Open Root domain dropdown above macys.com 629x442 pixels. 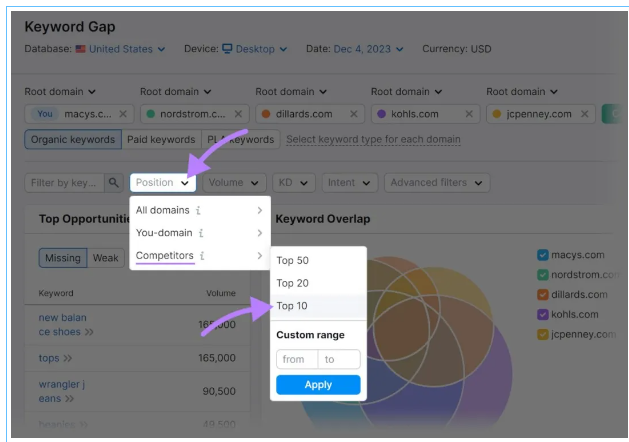(60, 92)
